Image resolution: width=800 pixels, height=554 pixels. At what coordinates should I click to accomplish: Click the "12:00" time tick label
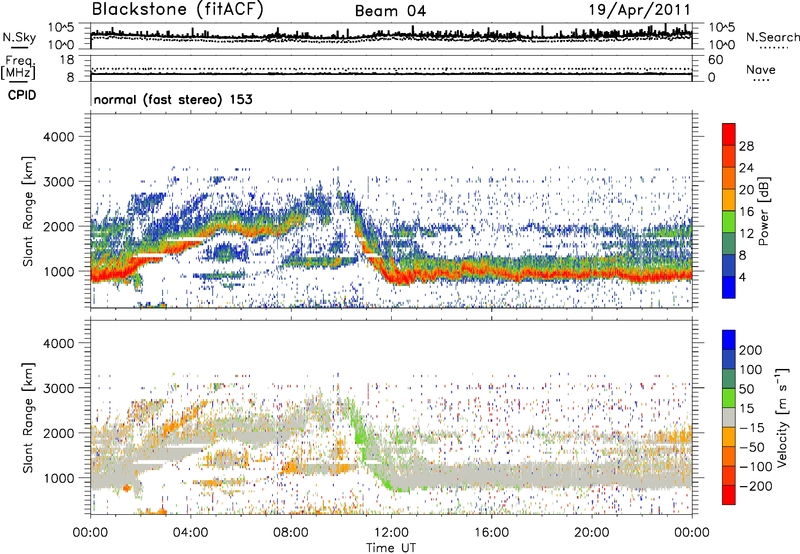point(391,533)
